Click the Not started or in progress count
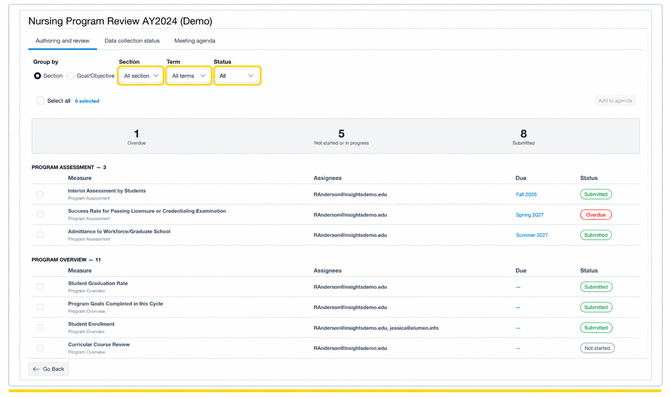The width and height of the screenshot is (670, 397). 341,137
